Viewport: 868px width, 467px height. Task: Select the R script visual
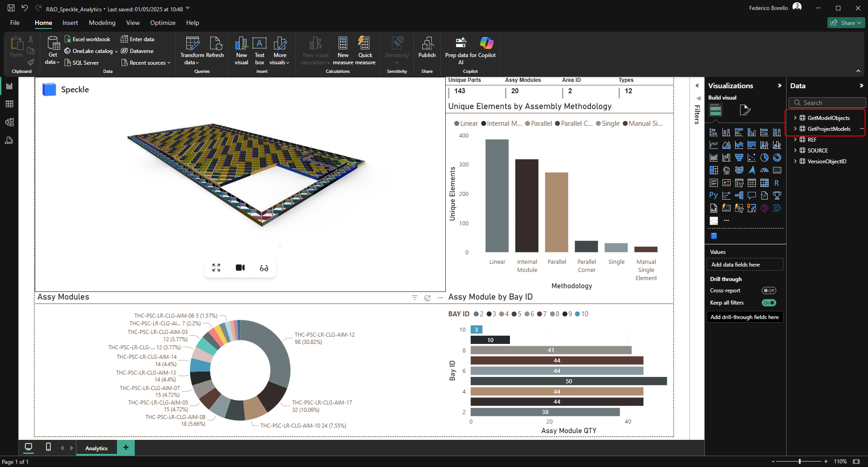point(777,183)
